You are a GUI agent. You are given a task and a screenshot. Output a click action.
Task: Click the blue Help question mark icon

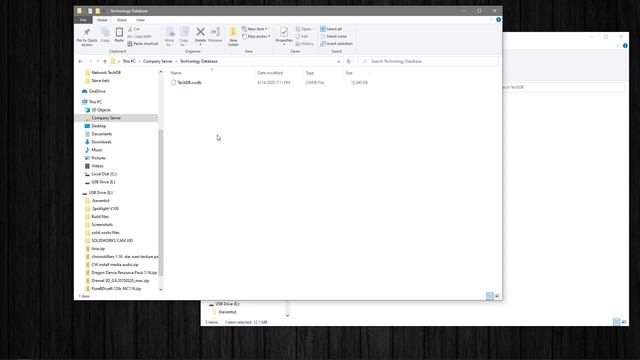point(498,20)
